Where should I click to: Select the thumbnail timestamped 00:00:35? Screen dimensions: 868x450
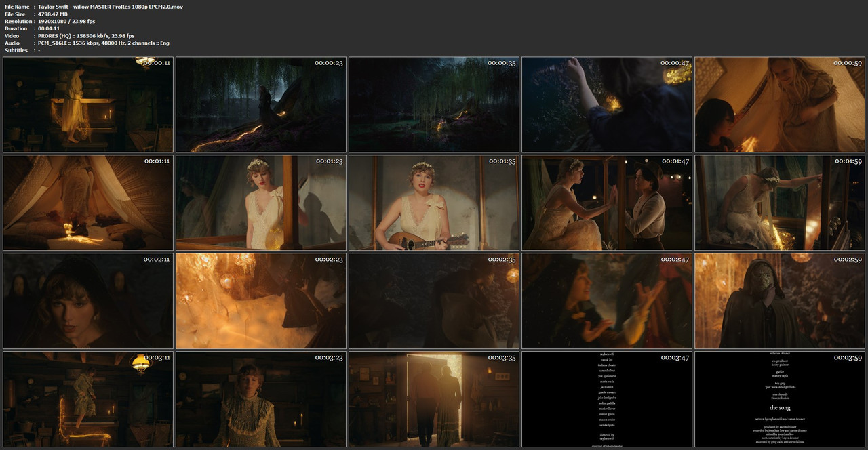coord(434,104)
